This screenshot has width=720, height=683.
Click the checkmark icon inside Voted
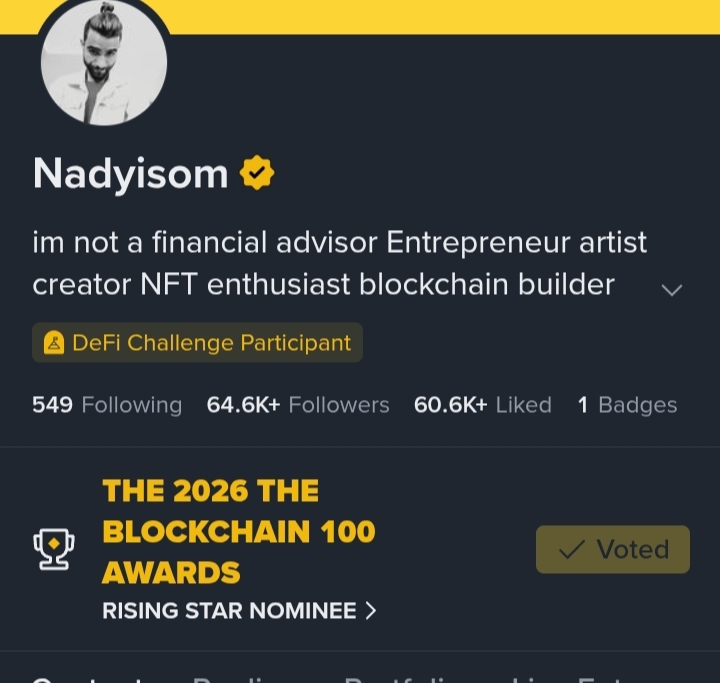click(572, 549)
